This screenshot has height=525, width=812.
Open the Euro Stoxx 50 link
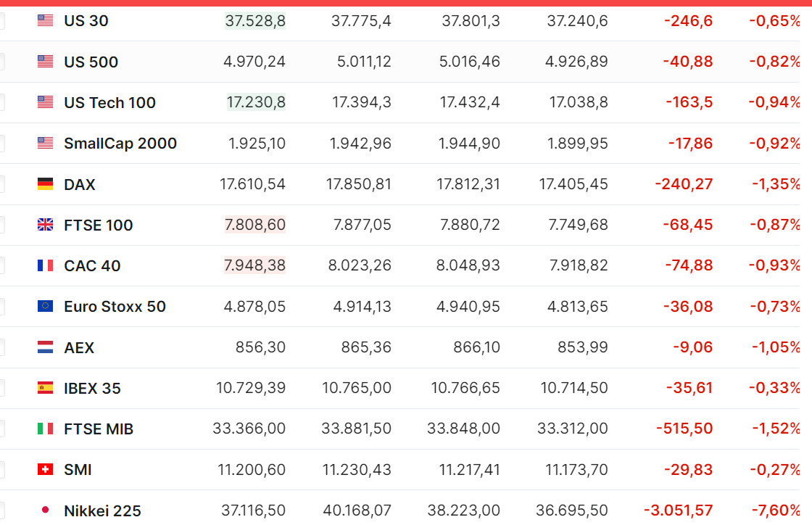coord(115,307)
